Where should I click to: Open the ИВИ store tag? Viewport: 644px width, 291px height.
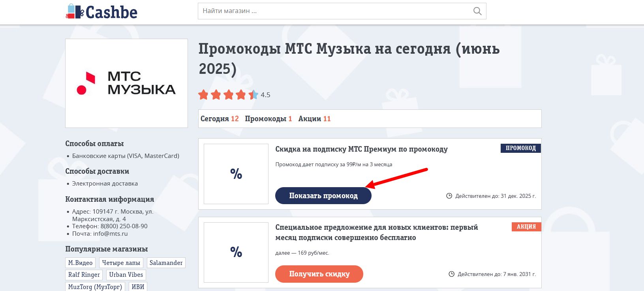[x=138, y=287]
